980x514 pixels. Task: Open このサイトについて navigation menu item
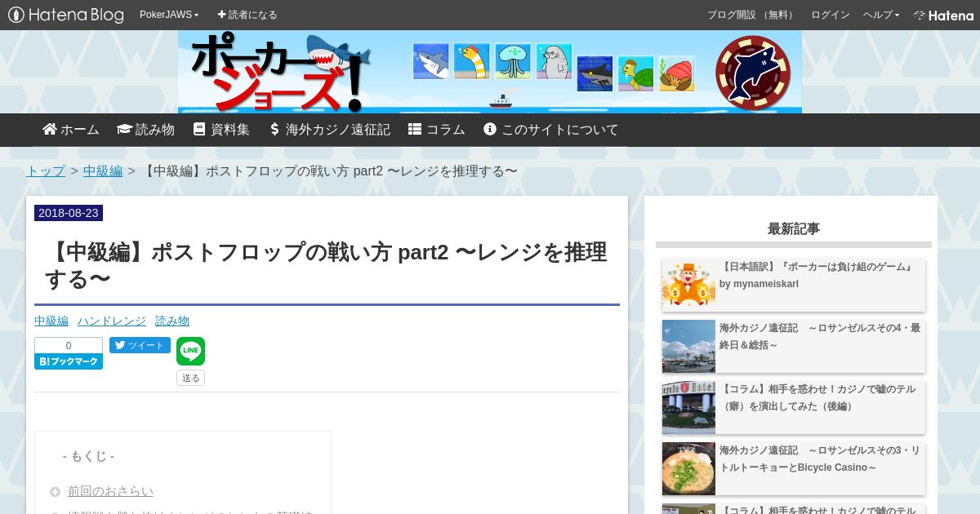tap(551, 130)
